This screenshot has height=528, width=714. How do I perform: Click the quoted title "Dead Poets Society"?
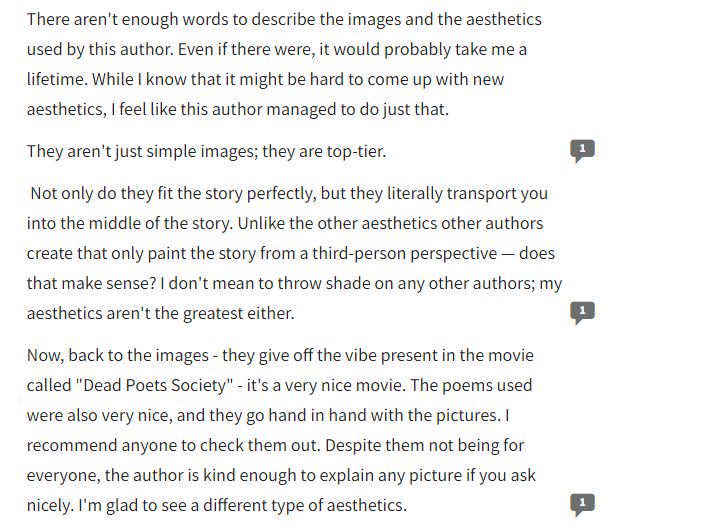(x=153, y=386)
